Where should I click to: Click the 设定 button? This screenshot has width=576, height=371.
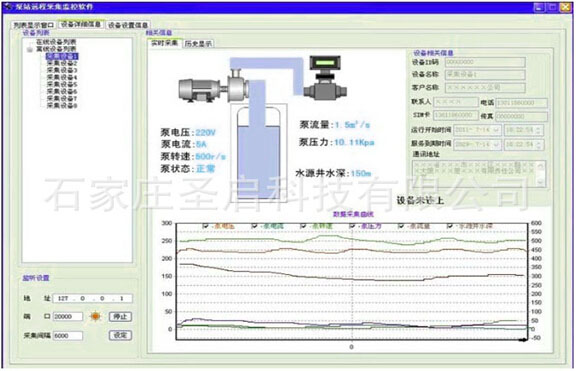pyautogui.click(x=120, y=335)
